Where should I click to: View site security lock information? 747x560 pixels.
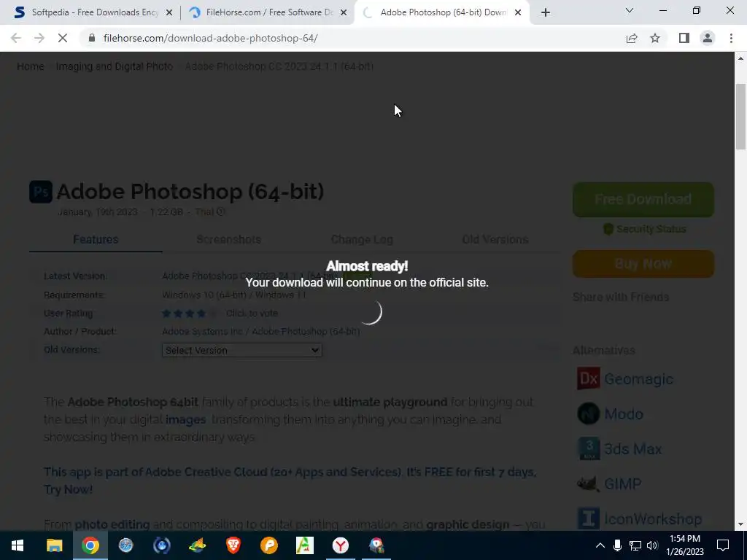pyautogui.click(x=92, y=38)
